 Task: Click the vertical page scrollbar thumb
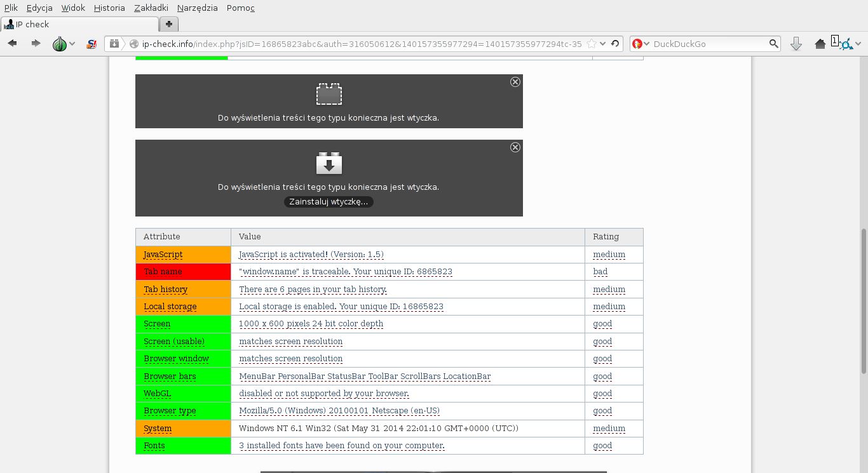pos(864,301)
